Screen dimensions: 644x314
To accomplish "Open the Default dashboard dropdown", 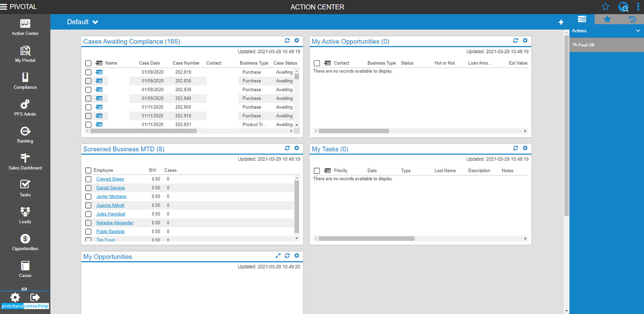I will point(82,22).
